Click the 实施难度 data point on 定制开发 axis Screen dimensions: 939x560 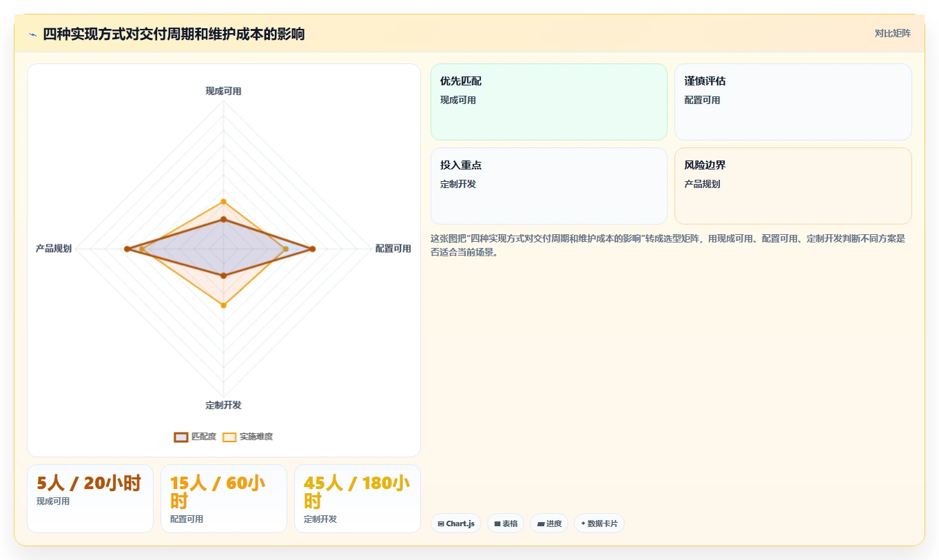(x=223, y=305)
